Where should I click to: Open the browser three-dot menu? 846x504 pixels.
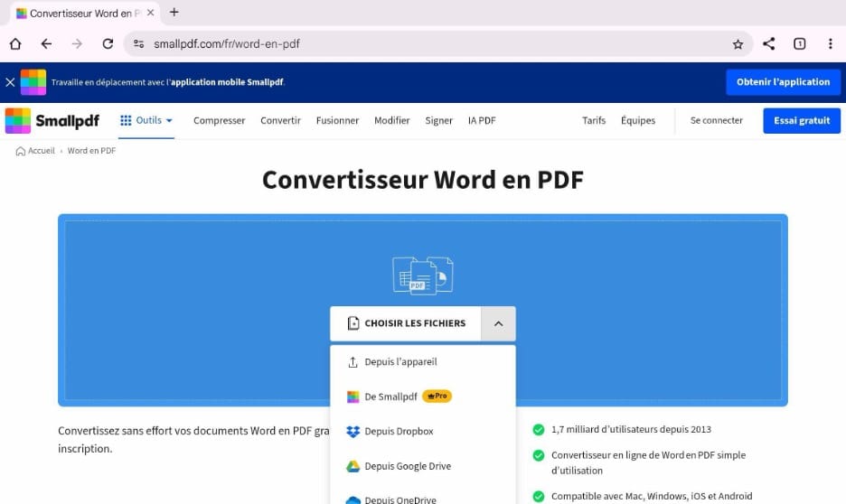click(831, 43)
